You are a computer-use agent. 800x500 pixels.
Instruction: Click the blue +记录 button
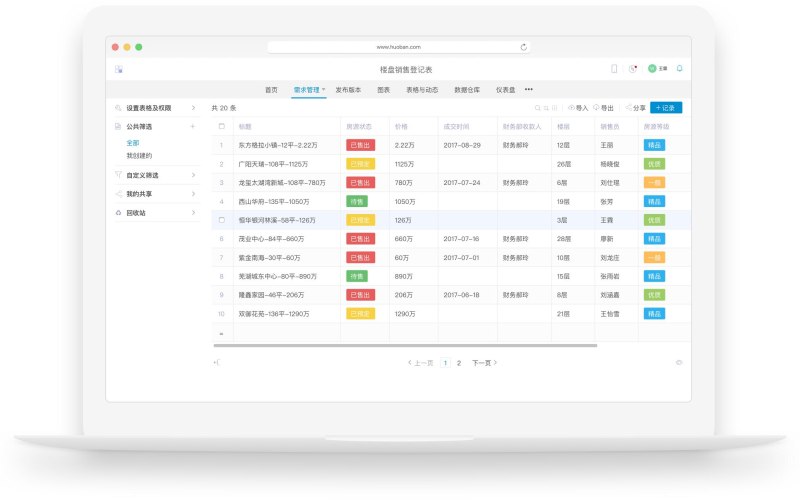666,108
